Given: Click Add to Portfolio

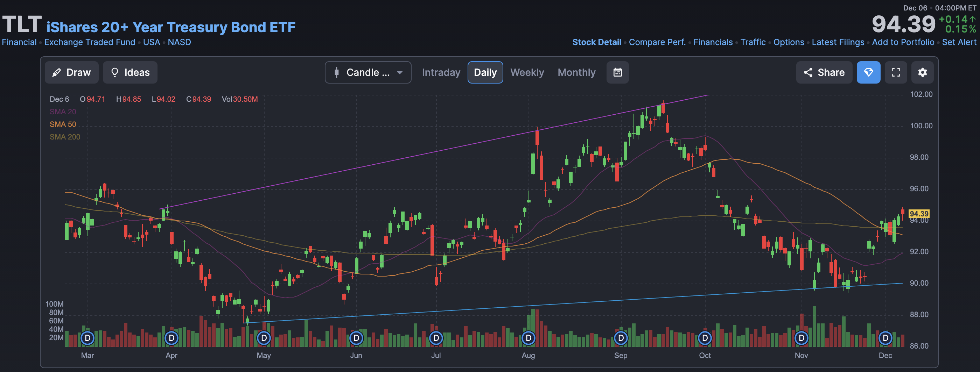Looking at the screenshot, I should point(903,42).
